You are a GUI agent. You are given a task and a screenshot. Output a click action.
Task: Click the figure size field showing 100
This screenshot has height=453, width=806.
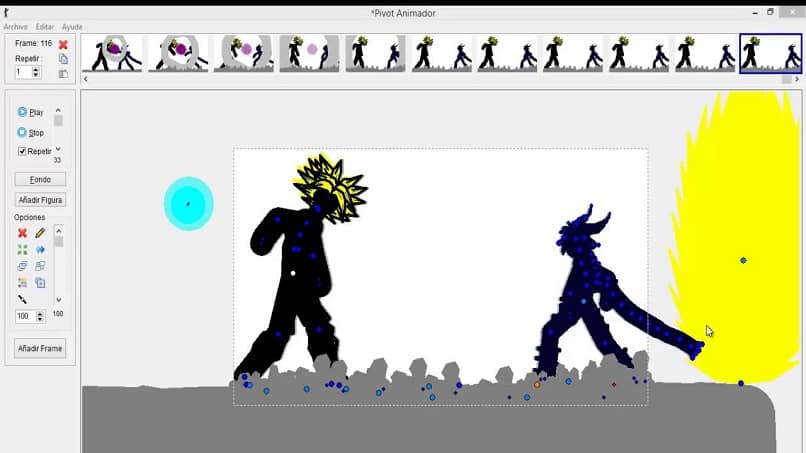point(26,316)
